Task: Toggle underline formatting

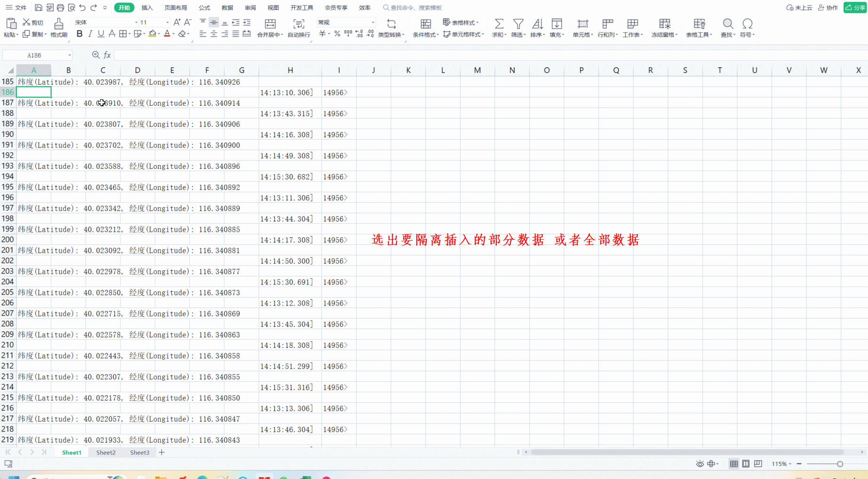Action: point(101,33)
